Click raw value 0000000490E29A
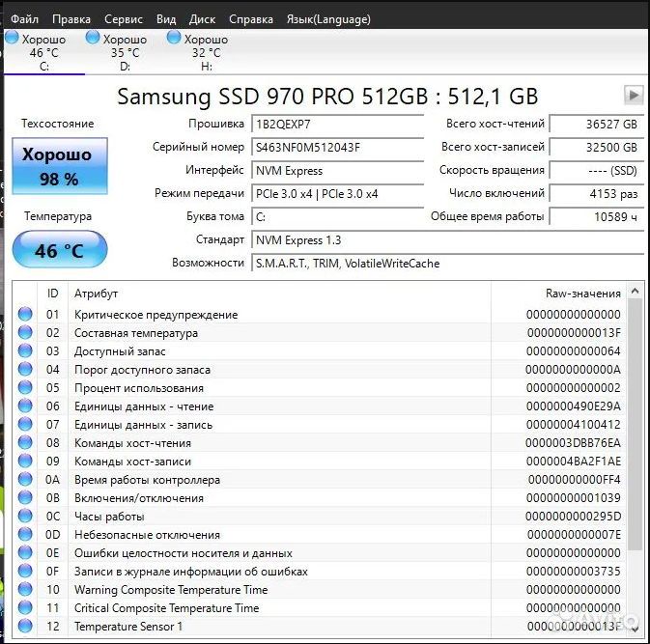This screenshot has width=650, height=644. [574, 406]
